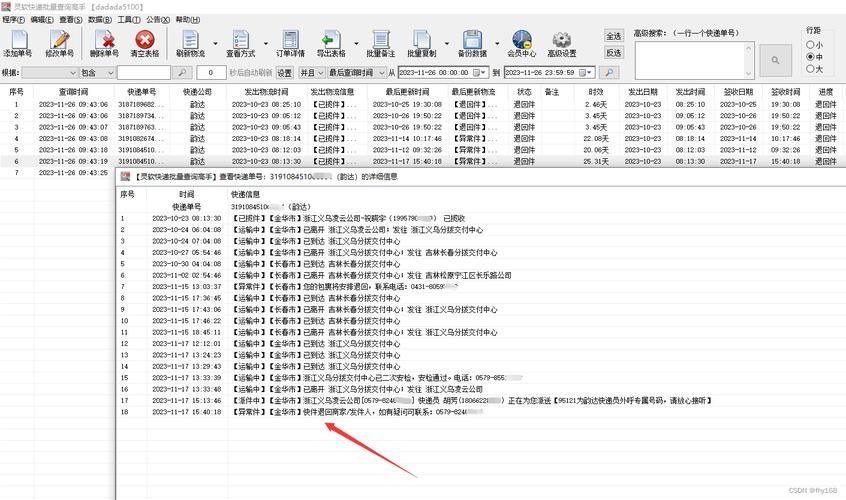The image size is (846, 500).
Task: Open the 数据(B) menu
Action: point(100,19)
